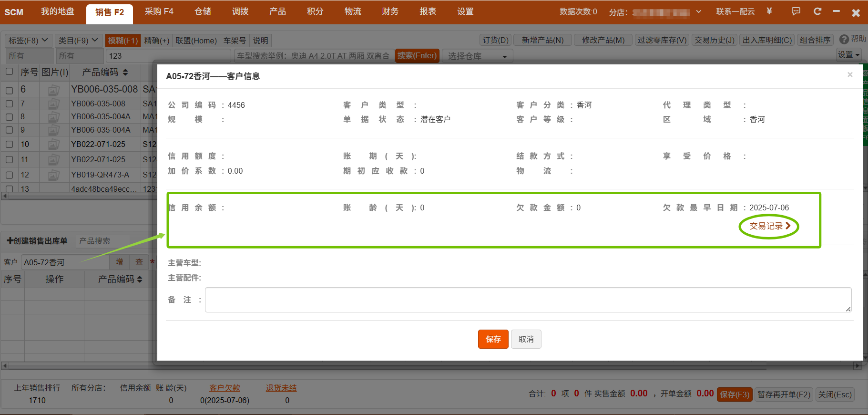This screenshot has width=868, height=415.
Task: Open the 报表 menu
Action: click(428, 11)
